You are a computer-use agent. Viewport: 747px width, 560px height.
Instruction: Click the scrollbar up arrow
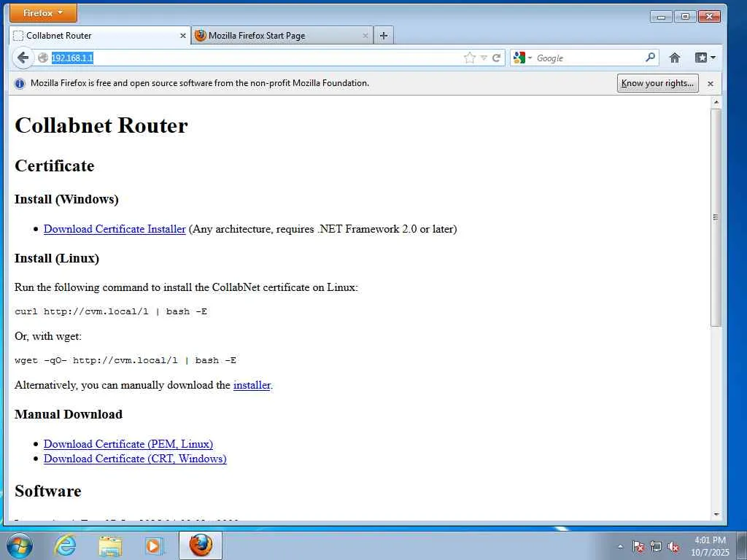716,102
